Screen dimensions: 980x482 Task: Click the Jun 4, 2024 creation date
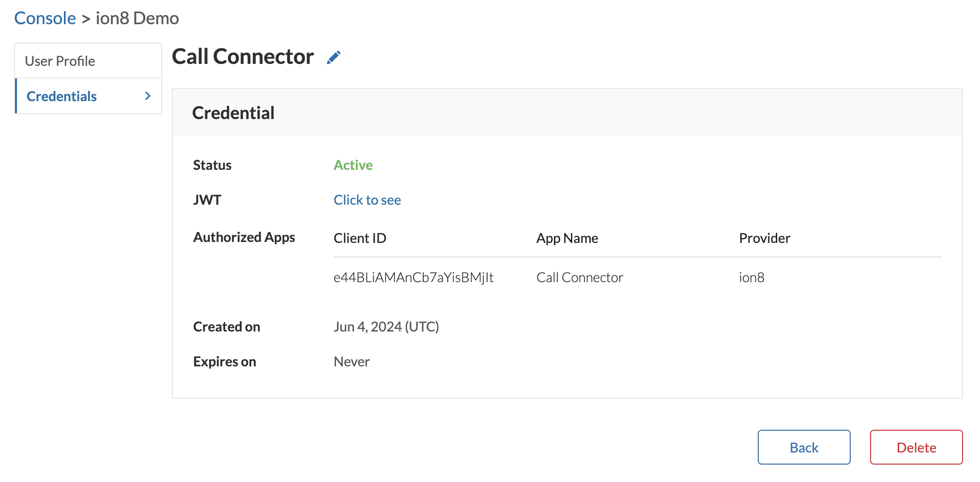coord(386,327)
